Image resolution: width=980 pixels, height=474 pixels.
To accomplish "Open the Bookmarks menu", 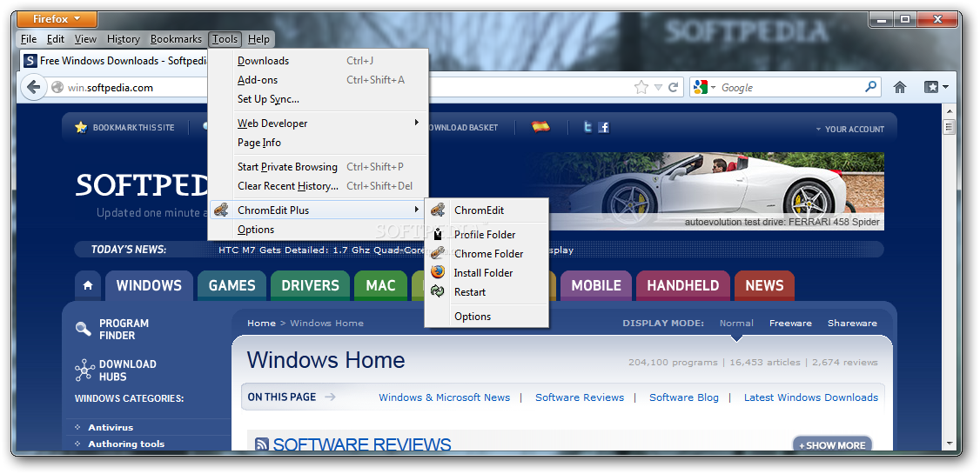I will click(177, 39).
